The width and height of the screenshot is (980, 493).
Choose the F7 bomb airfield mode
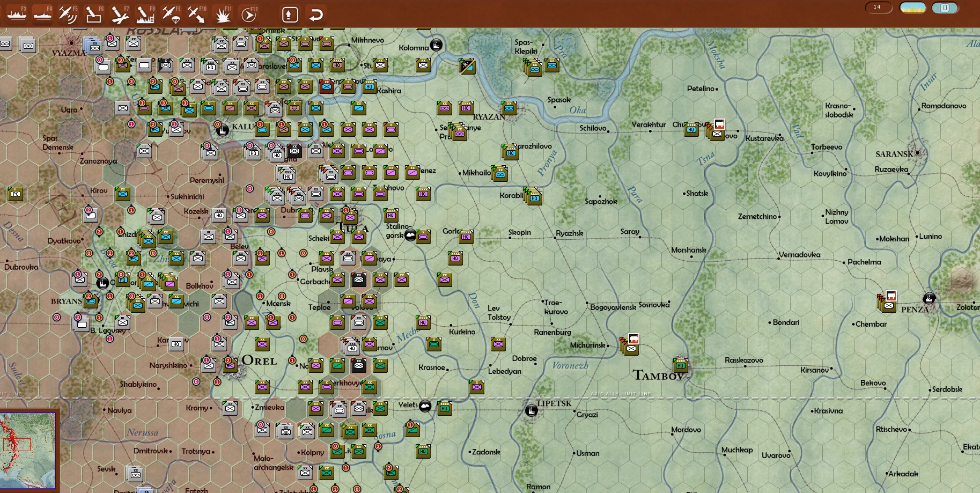120,14
